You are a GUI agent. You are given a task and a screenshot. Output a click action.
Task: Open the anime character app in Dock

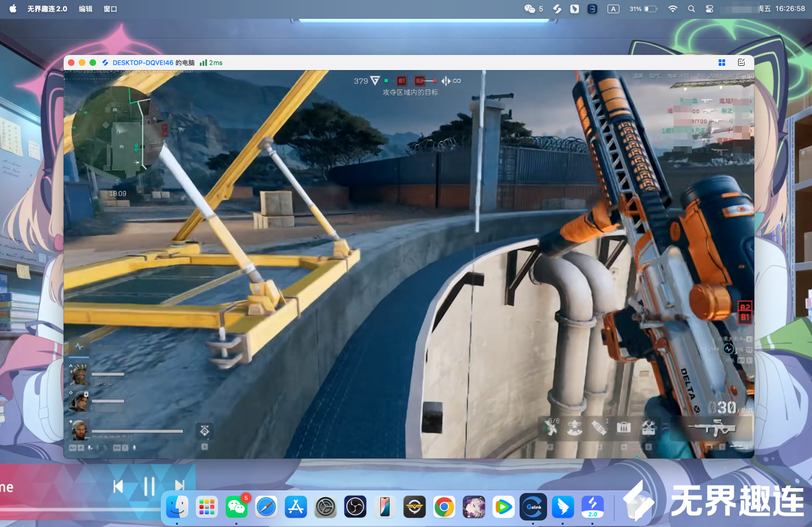coord(474,507)
